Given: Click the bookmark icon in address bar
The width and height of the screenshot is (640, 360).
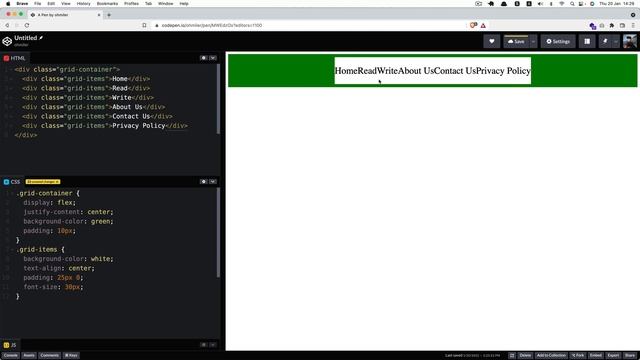Looking at the screenshot, I should point(144,25).
